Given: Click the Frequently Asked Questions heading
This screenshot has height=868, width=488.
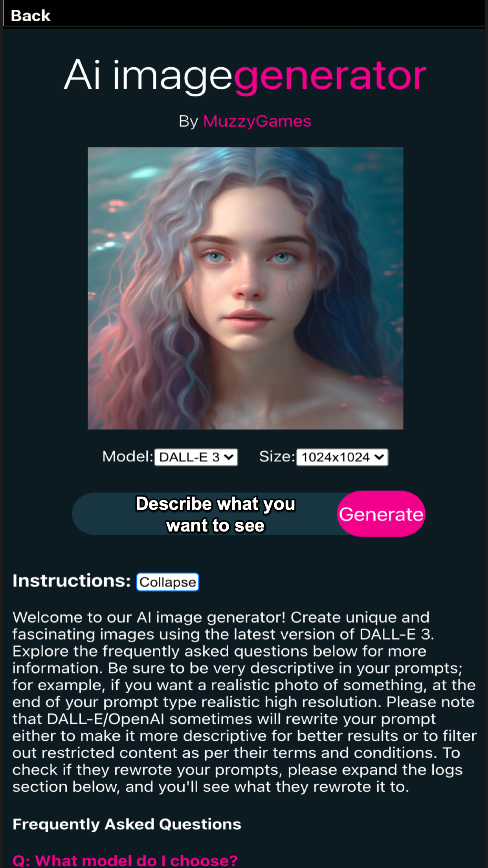Looking at the screenshot, I should (127, 824).
